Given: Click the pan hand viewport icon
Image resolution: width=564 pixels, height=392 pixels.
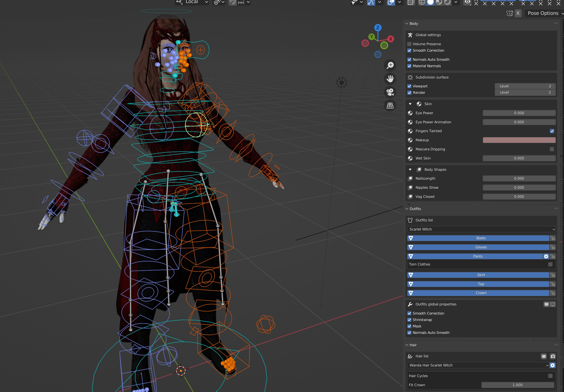Looking at the screenshot, I should (390, 79).
